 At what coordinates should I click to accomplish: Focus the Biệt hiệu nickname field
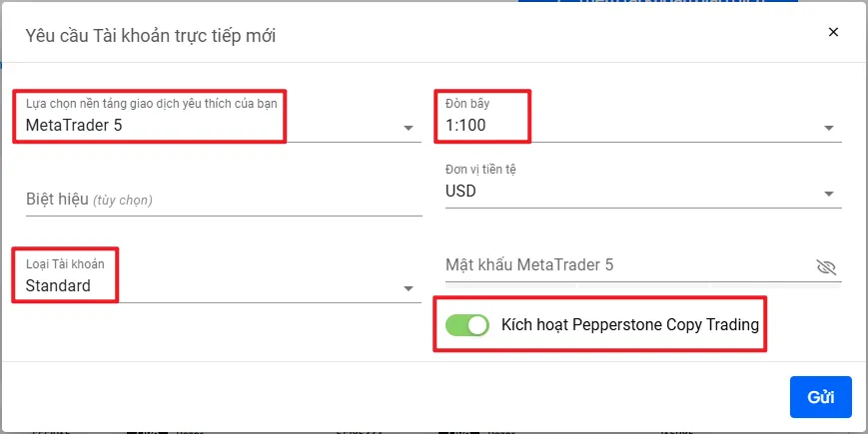click(224, 200)
